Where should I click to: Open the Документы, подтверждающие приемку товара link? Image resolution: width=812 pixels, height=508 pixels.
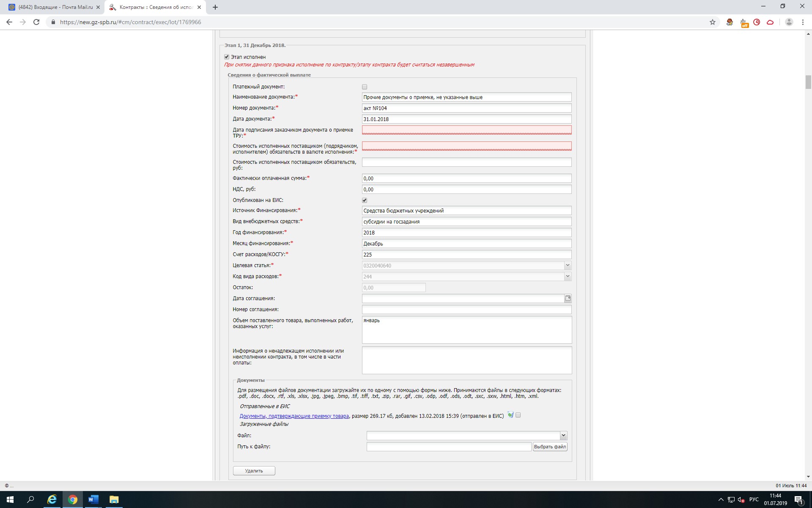click(294, 416)
